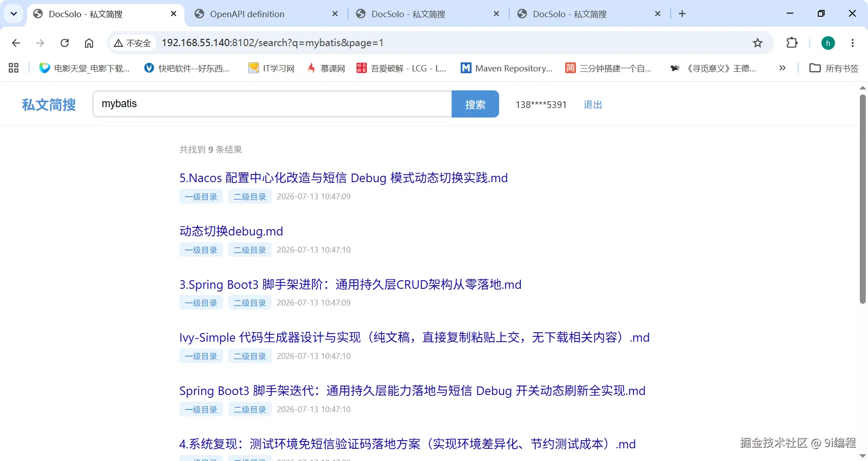Open the 《寻觅意义》 bookmark
Image resolution: width=868 pixels, height=461 pixels.
713,68
